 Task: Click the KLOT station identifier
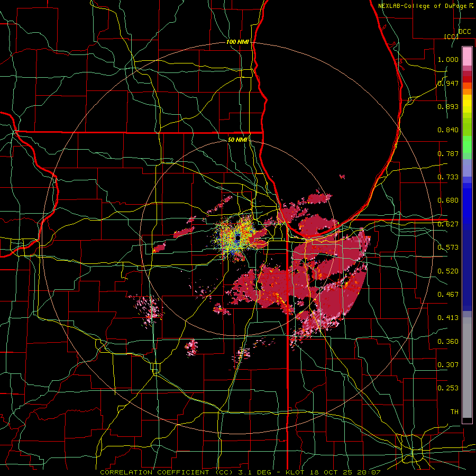pos(295,472)
